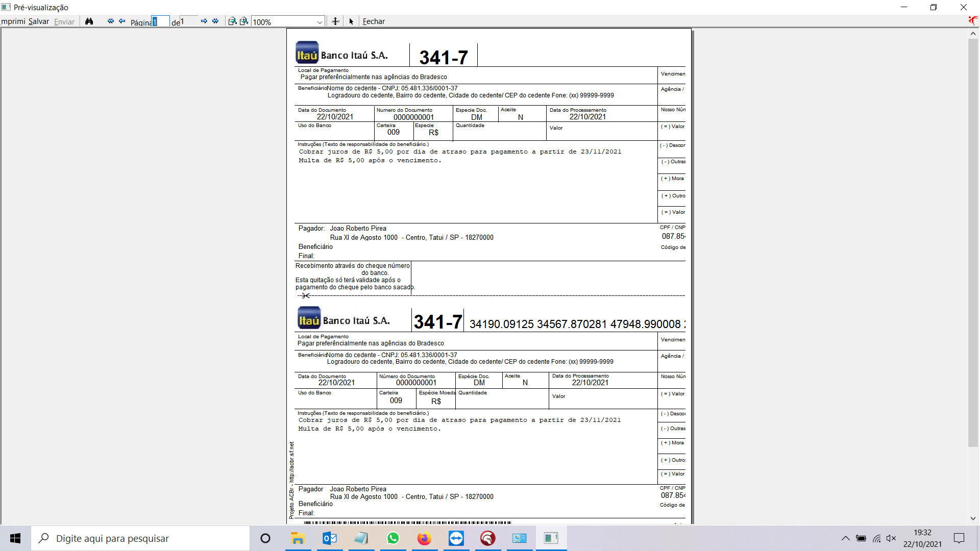Open the Windows Start menu

pyautogui.click(x=15, y=538)
